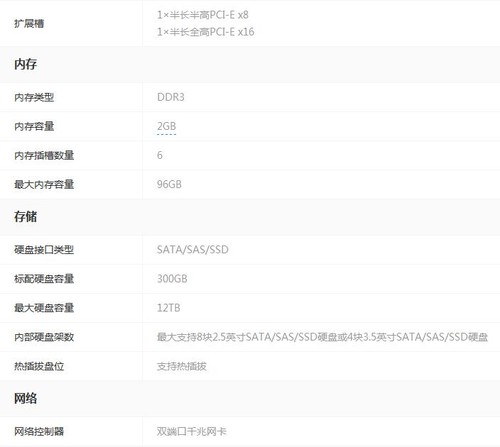Image resolution: width=500 pixels, height=447 pixels.
Task: Click the 双端口千兆网卡 network controller value
Action: (192, 432)
